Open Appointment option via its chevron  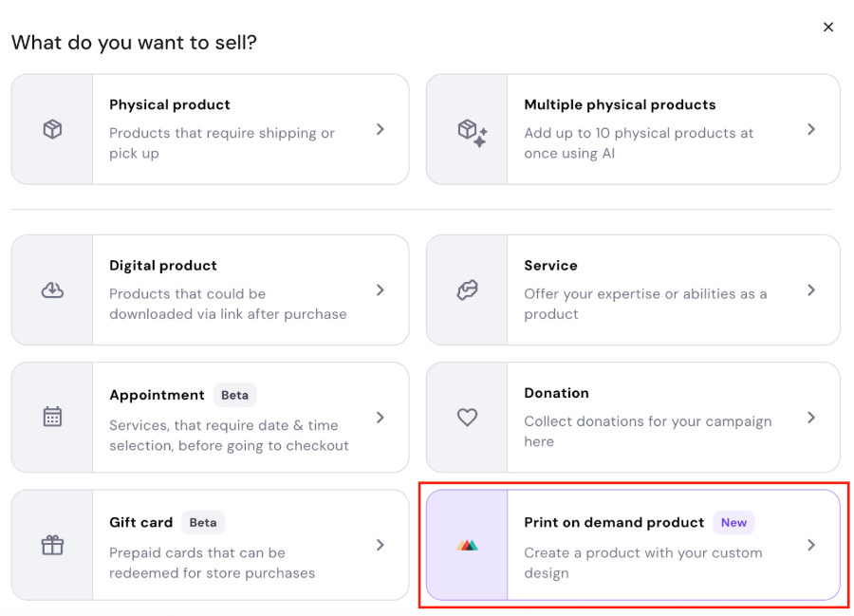click(x=380, y=417)
